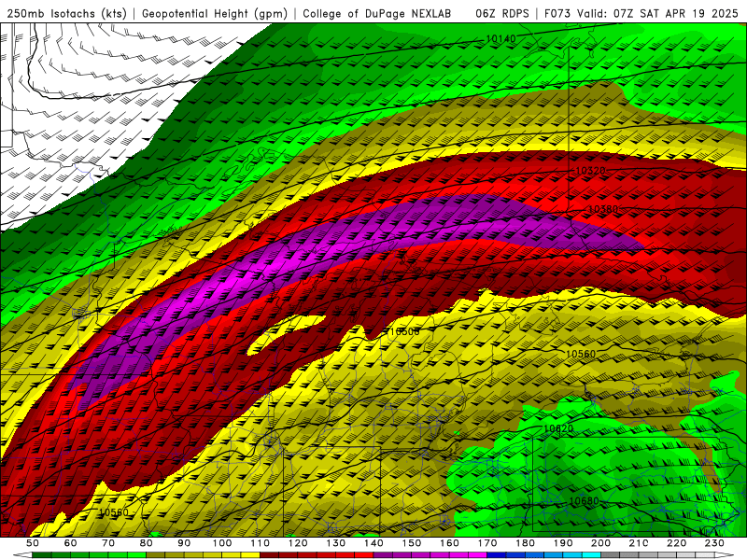Click the 10380 height contour label
This screenshot has width=747, height=560.
click(x=603, y=209)
